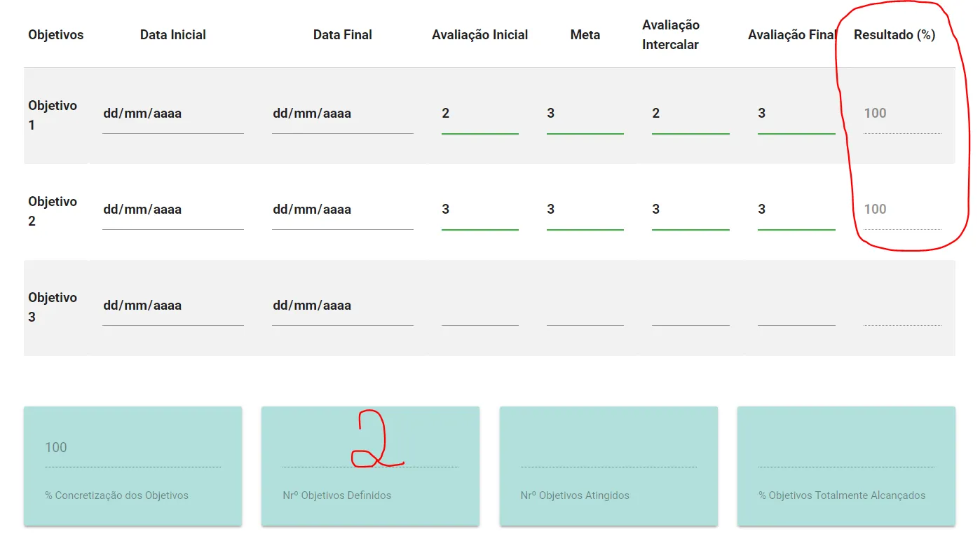
Task: Select Avaliação Intercalar value for Objetivo 1
Action: point(690,114)
